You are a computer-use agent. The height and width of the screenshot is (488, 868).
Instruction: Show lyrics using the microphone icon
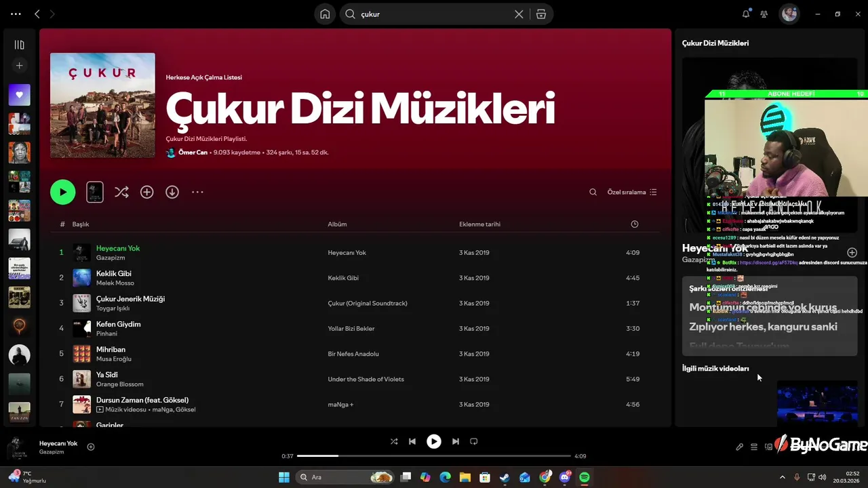point(739,447)
